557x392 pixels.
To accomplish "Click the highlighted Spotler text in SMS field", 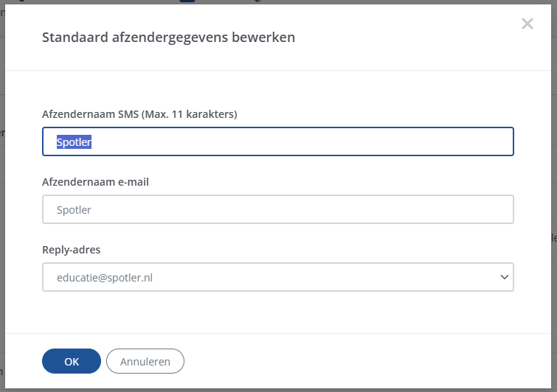I will click(74, 141).
